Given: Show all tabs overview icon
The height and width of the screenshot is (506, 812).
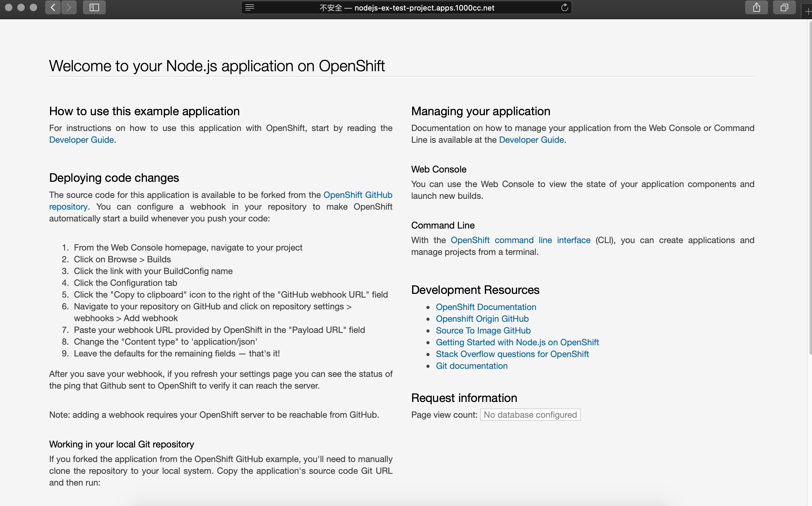Looking at the screenshot, I should (x=784, y=7).
